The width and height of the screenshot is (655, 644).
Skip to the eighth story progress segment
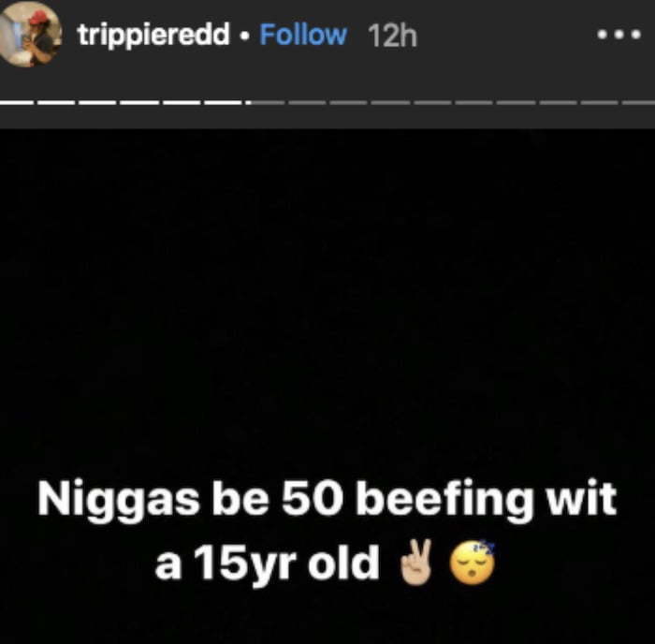pos(307,102)
